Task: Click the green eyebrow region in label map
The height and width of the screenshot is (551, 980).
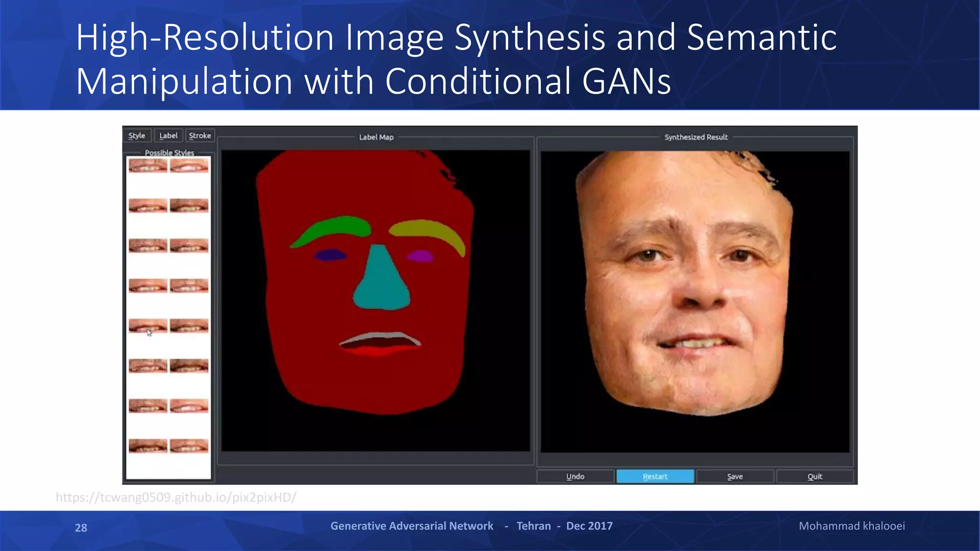Action: click(335, 228)
